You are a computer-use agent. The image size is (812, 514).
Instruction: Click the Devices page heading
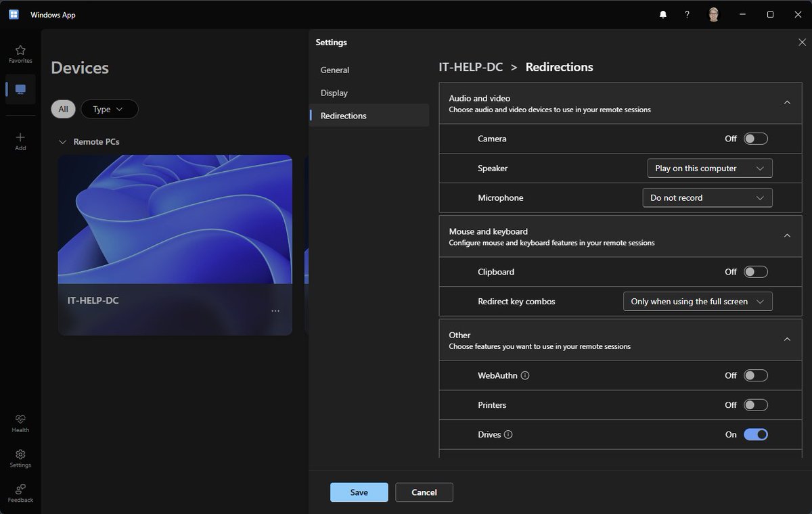click(x=80, y=68)
